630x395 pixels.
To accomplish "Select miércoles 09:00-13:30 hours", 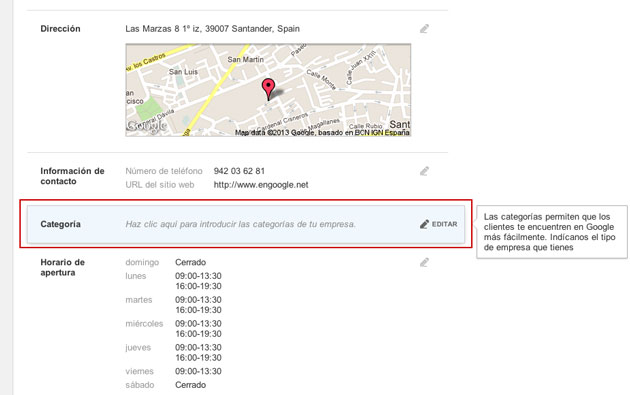I will (198, 323).
